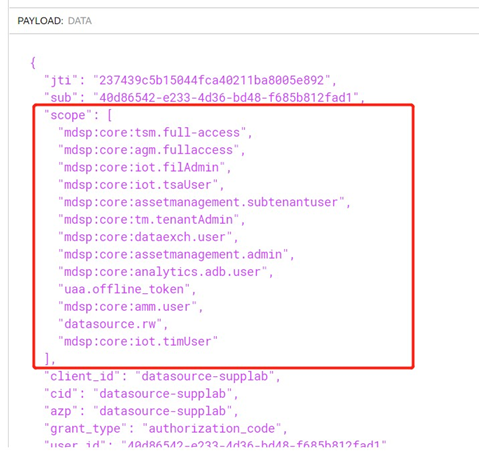Click the "azp" datasource-supplab line
Viewport: 479px width, 452px height.
pyautogui.click(x=141, y=411)
